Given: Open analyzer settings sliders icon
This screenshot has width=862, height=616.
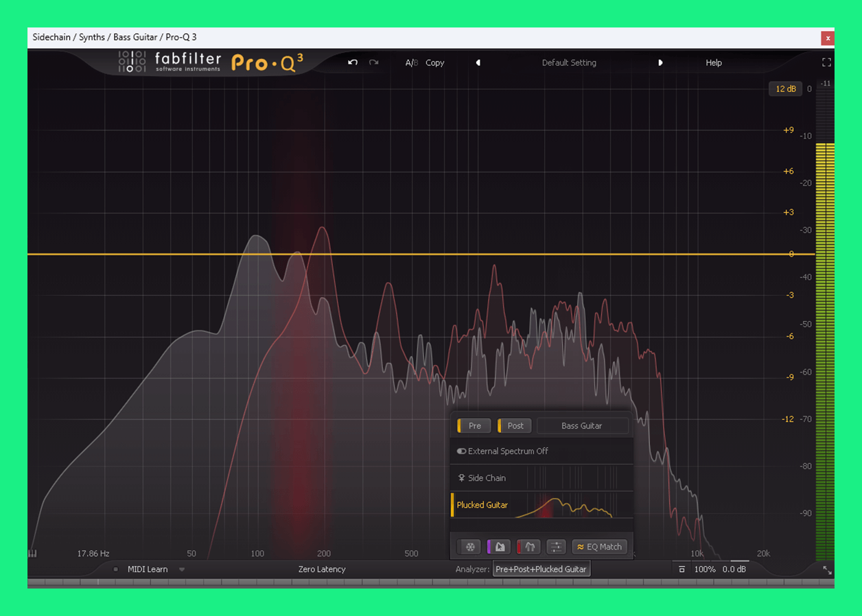Looking at the screenshot, I should pos(556,547).
